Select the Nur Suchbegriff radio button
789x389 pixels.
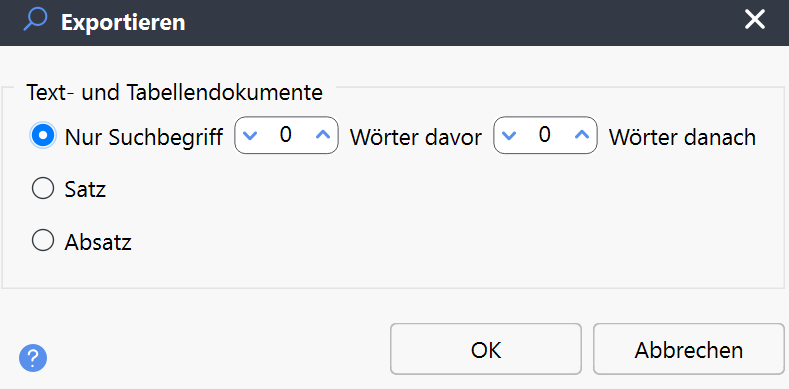click(x=43, y=135)
